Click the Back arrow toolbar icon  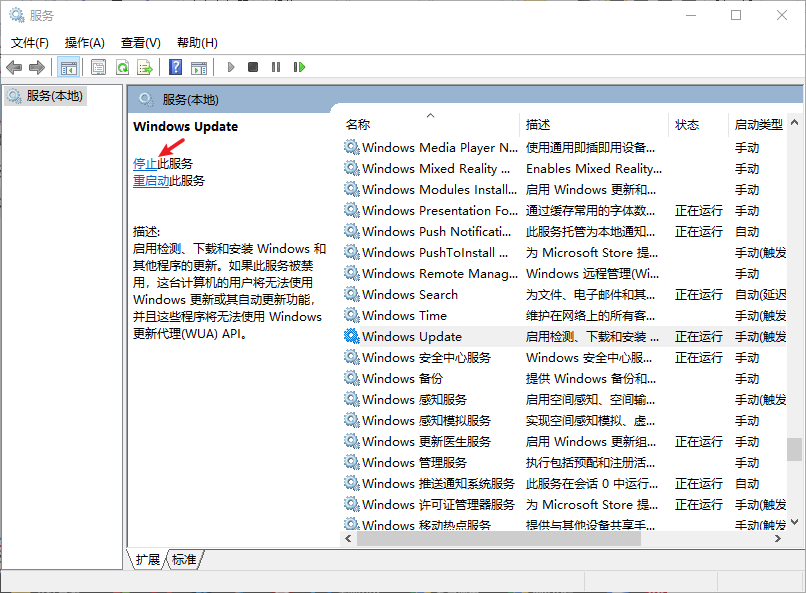coord(13,67)
